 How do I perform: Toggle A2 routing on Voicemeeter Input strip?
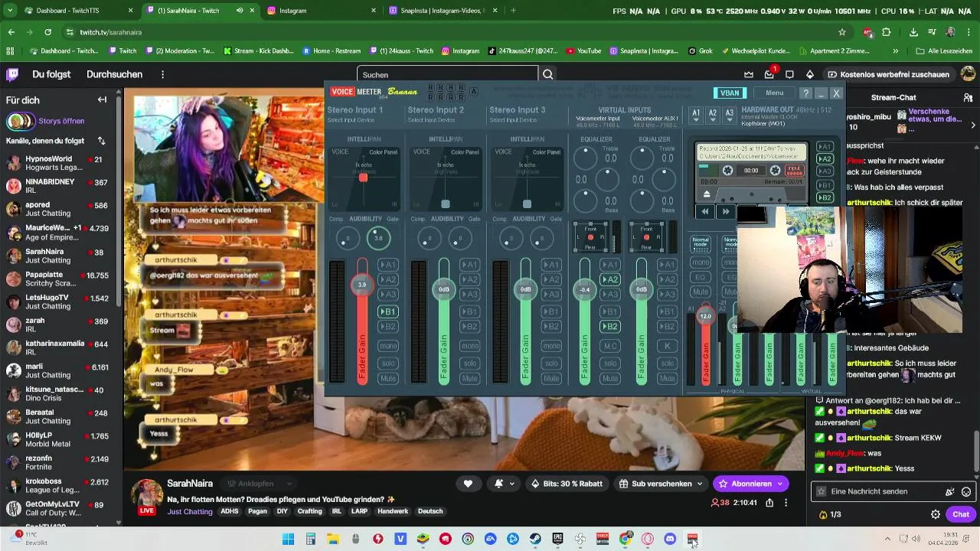point(609,279)
